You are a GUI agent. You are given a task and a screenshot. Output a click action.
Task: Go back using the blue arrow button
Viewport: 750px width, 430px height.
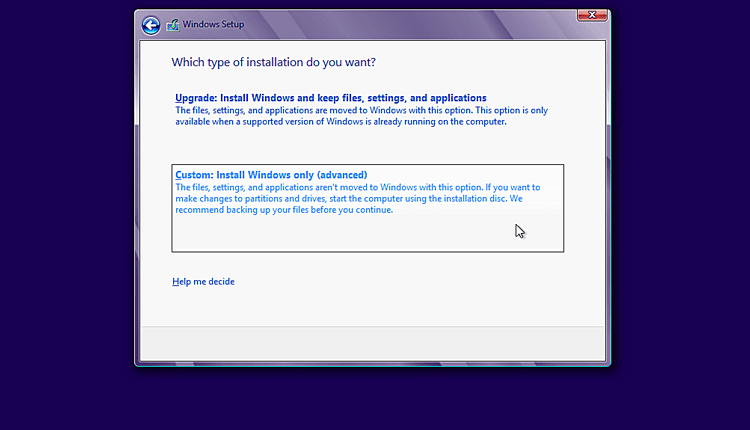click(x=151, y=25)
